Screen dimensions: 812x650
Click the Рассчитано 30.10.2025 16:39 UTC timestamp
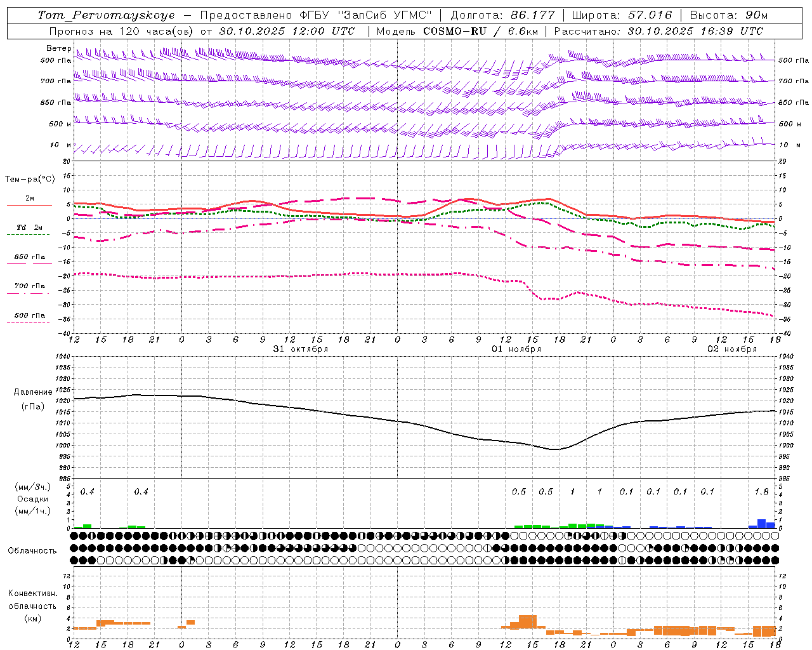point(658,31)
